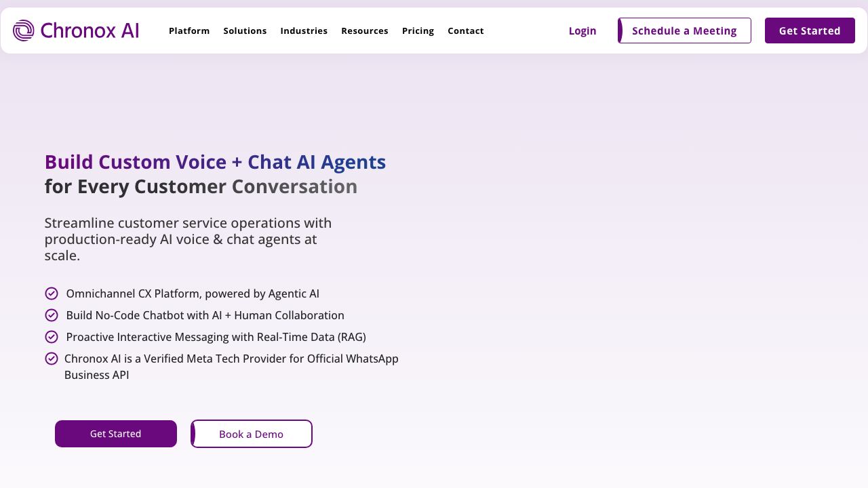This screenshot has width=868, height=488.
Task: Click the text 'Omnichannel CX Platform, powered by Agentic AI'
Action: click(x=193, y=293)
